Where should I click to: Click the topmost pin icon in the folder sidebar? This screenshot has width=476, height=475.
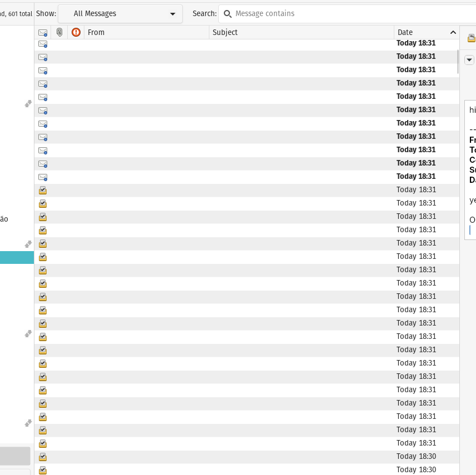[x=28, y=104]
